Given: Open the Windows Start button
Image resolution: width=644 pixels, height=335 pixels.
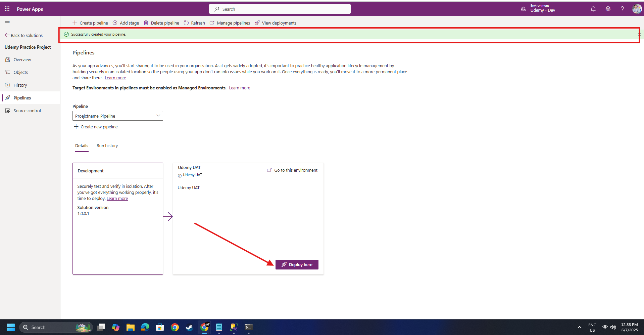Looking at the screenshot, I should click(11, 327).
